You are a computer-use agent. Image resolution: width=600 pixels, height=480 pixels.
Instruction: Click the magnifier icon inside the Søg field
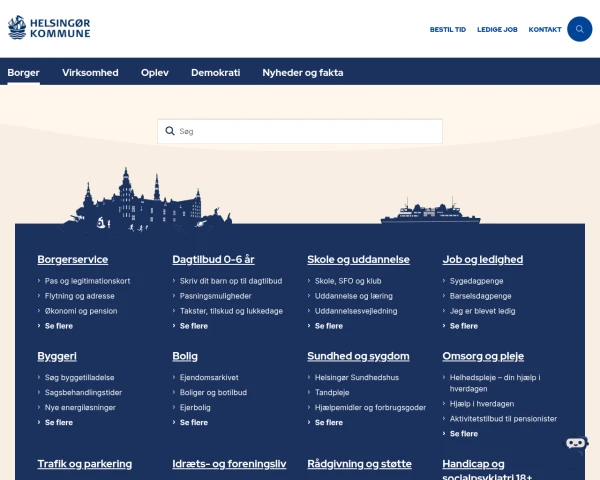(x=170, y=131)
